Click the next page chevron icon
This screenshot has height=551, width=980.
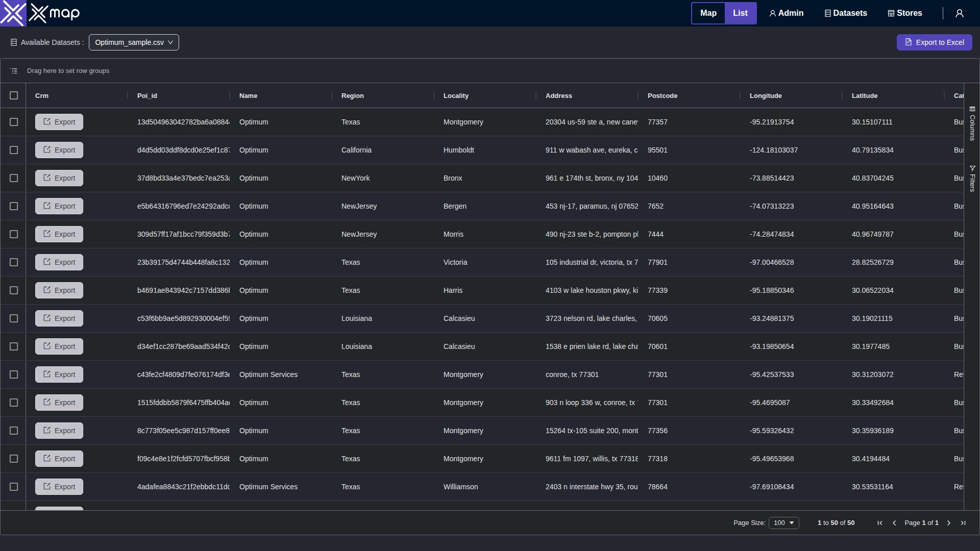click(949, 523)
